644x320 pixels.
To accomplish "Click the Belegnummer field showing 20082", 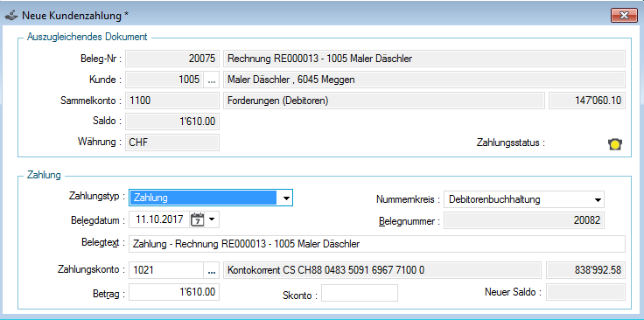I will click(524, 220).
